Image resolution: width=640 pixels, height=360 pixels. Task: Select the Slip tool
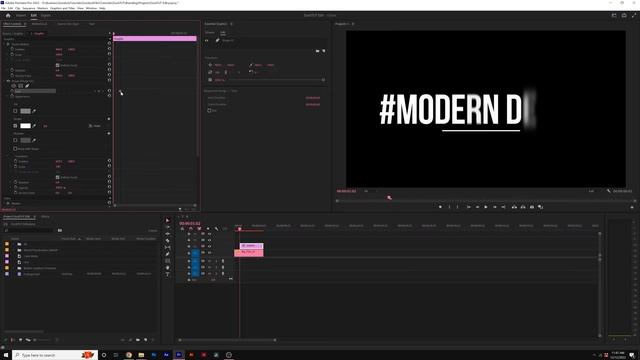coord(167,247)
